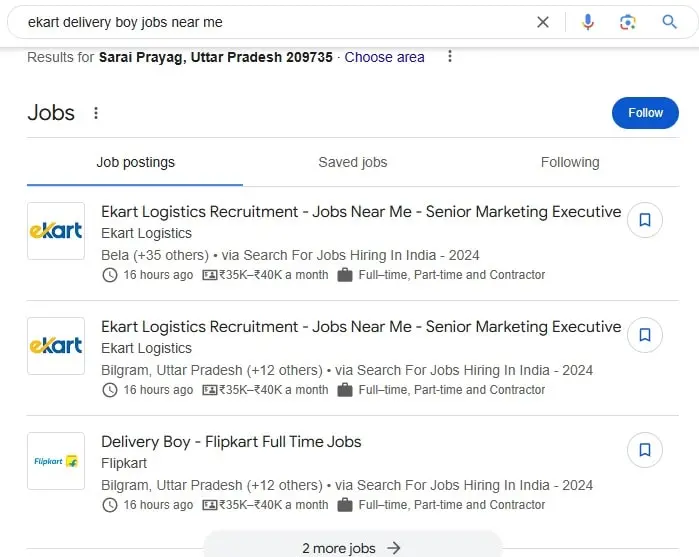Switch to Saved jobs tab
The image size is (699, 557).
pyautogui.click(x=353, y=162)
